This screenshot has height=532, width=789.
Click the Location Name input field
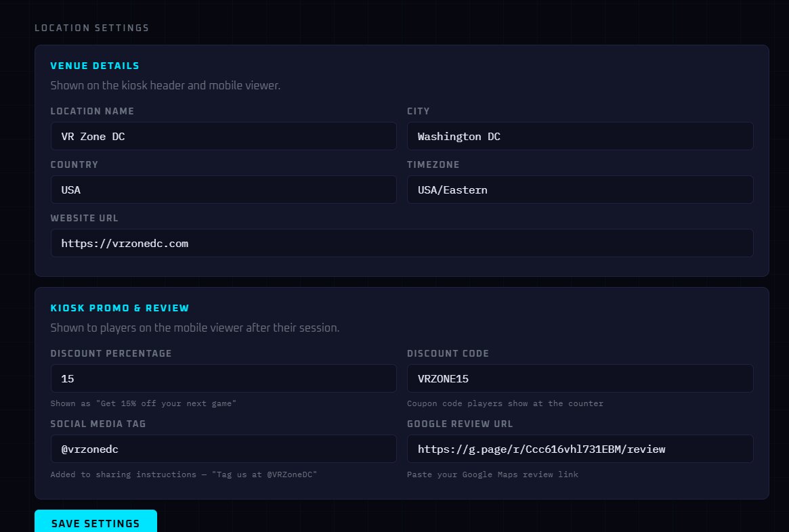click(223, 136)
